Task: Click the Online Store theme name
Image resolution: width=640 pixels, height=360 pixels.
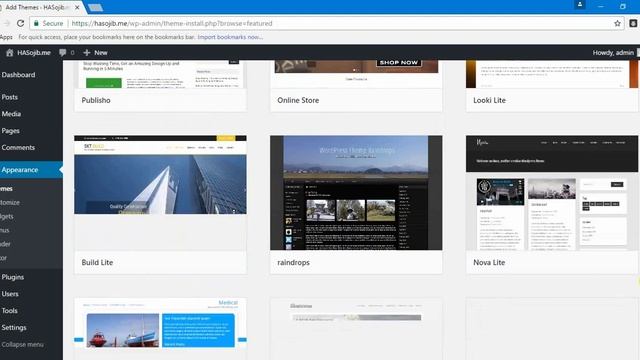Action: click(298, 100)
